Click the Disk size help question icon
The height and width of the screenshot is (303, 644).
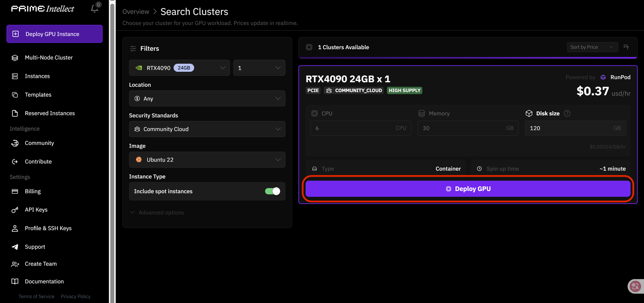[567, 113]
